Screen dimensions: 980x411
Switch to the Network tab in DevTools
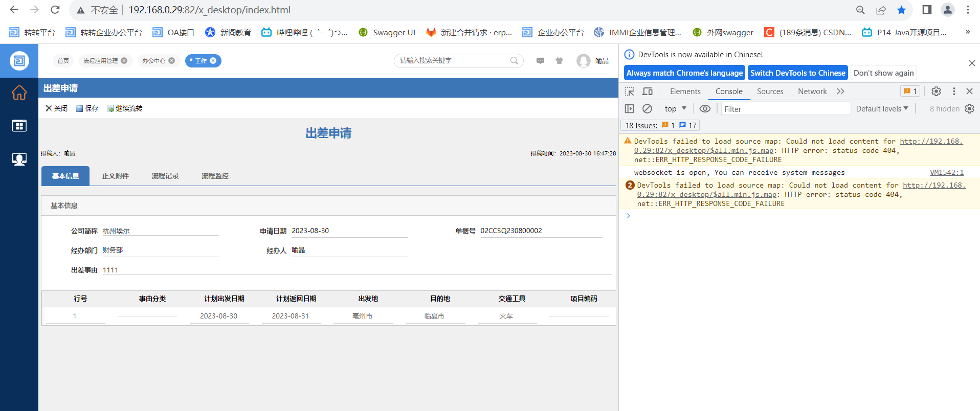click(x=812, y=92)
